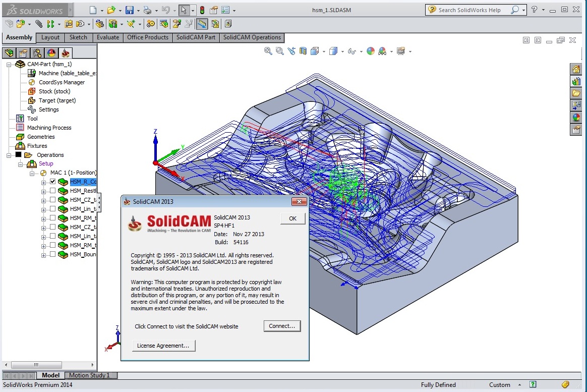Click the Section View icon

(303, 51)
